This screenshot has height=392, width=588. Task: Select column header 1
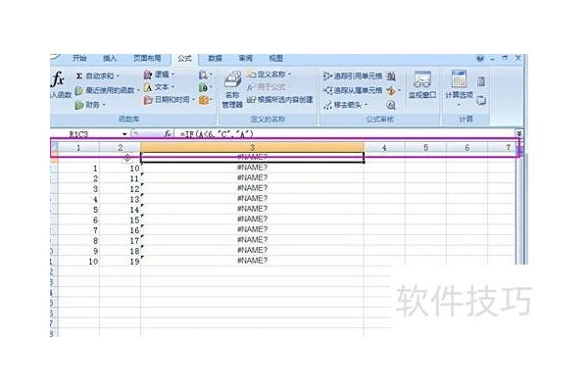pos(78,147)
